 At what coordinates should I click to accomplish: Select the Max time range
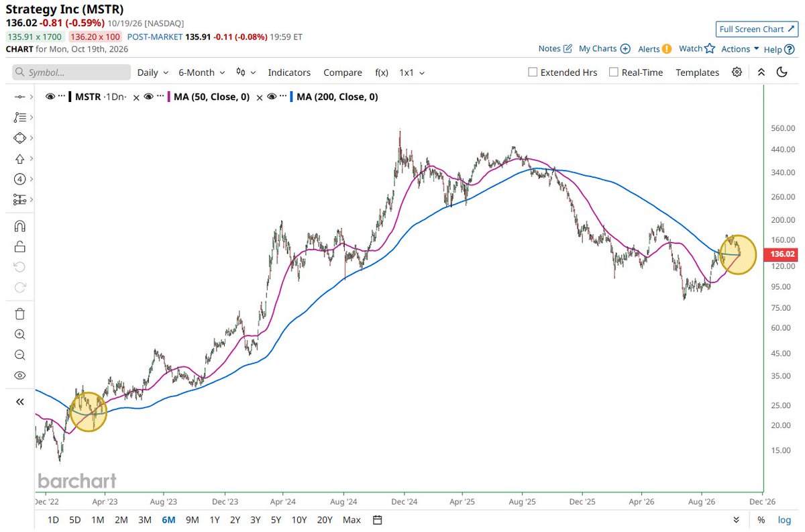coord(352,520)
